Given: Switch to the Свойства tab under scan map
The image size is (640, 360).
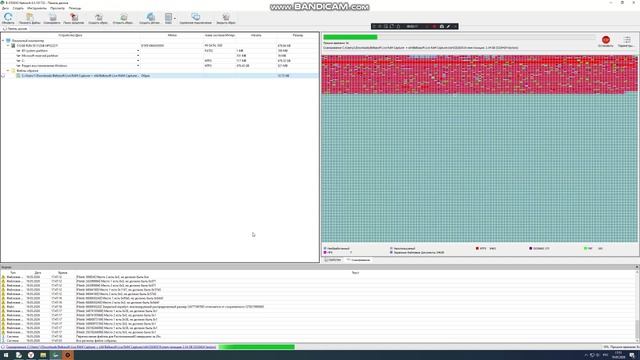Looking at the screenshot, I should (x=333, y=260).
